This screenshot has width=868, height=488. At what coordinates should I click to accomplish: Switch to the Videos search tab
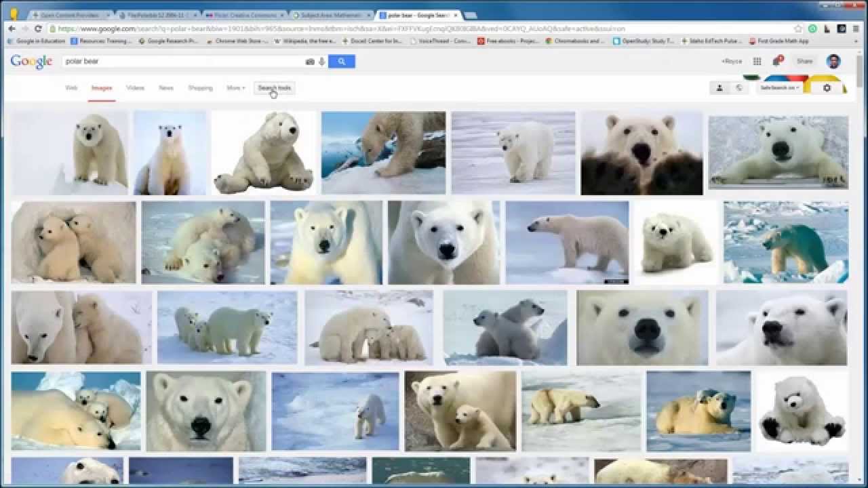[135, 88]
